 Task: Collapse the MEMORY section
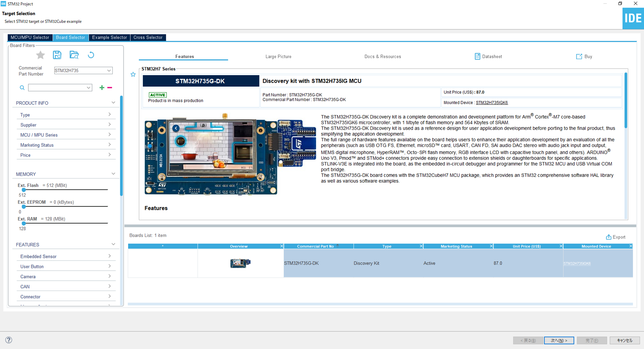point(113,173)
